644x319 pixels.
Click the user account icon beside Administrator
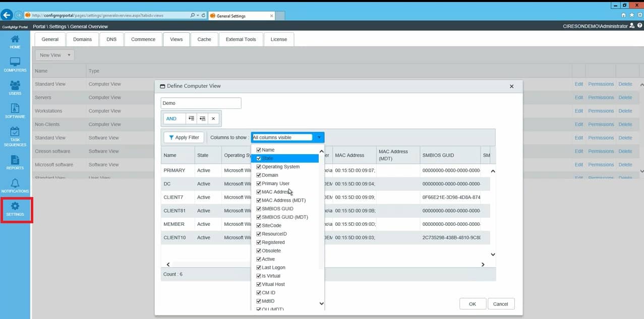[x=632, y=26]
